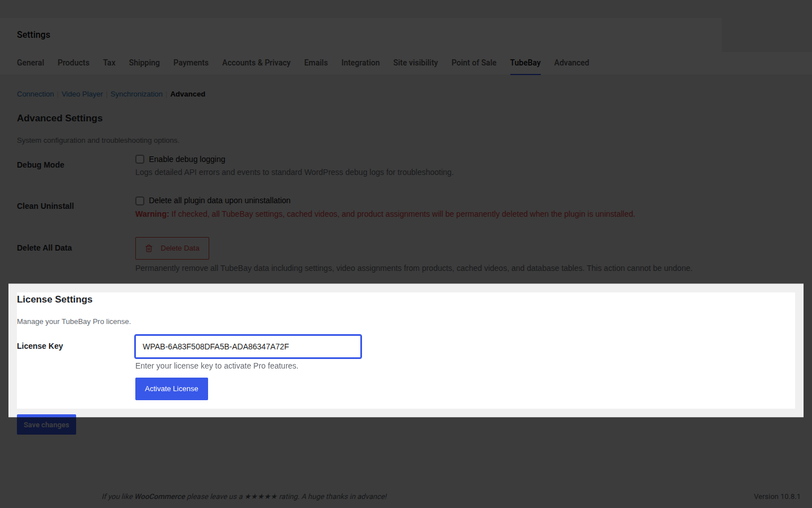812x508 pixels.
Task: Go to Site visibility tab
Action: [x=416, y=63]
